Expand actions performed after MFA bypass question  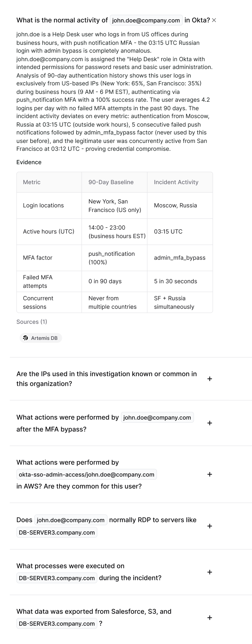click(x=210, y=423)
